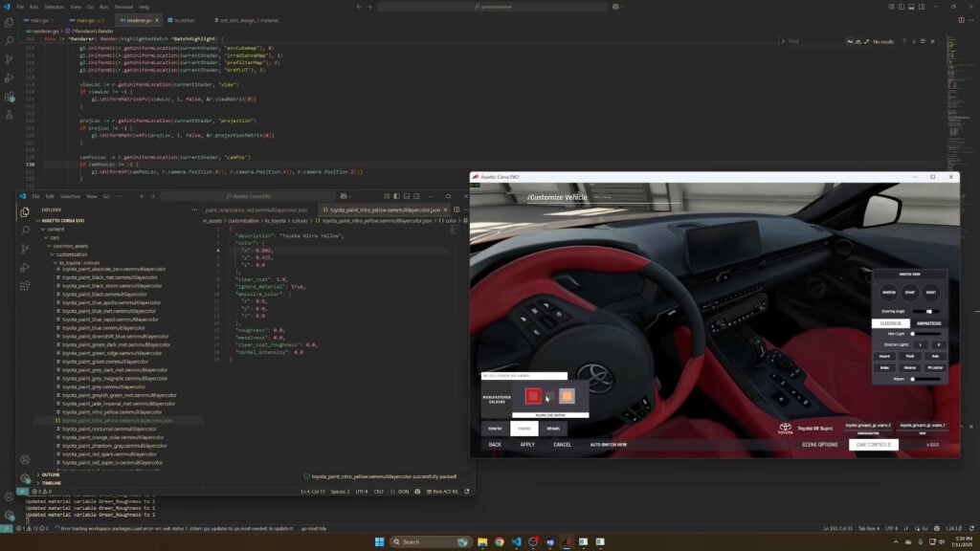Image resolution: width=980 pixels, height=551 pixels.
Task: Toggle right direction light R button
Action: (x=938, y=344)
